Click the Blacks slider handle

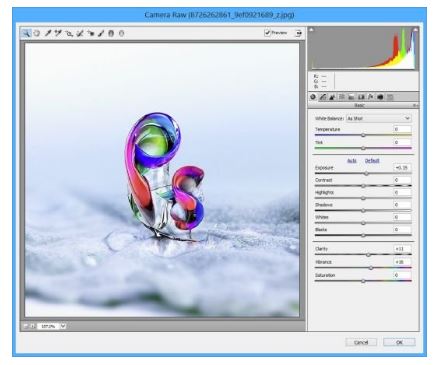click(363, 235)
